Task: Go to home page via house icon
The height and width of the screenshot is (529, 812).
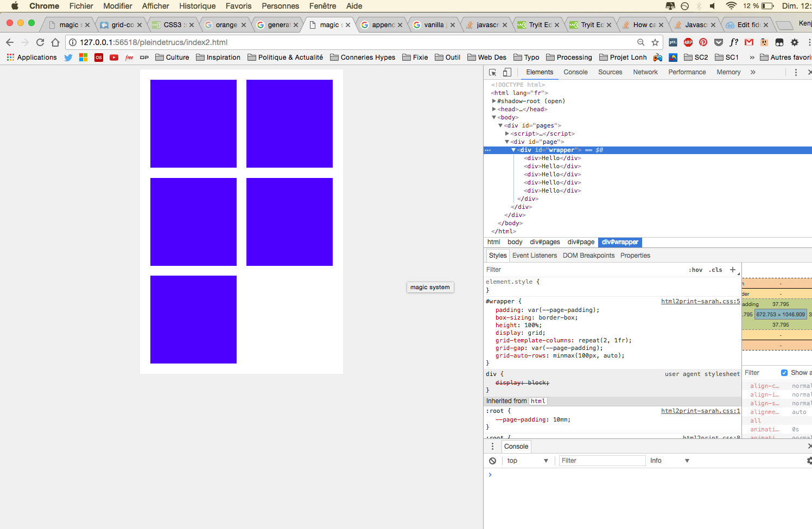Action: [55, 42]
